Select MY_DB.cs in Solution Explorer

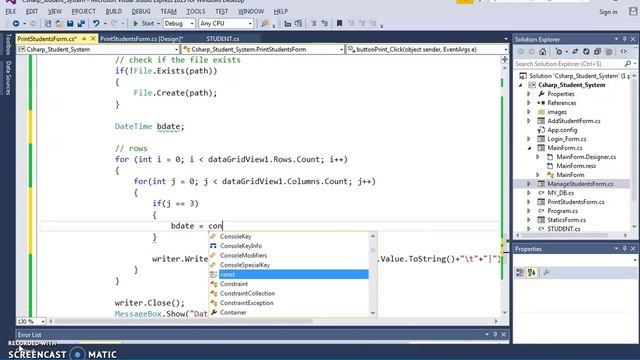(560, 193)
